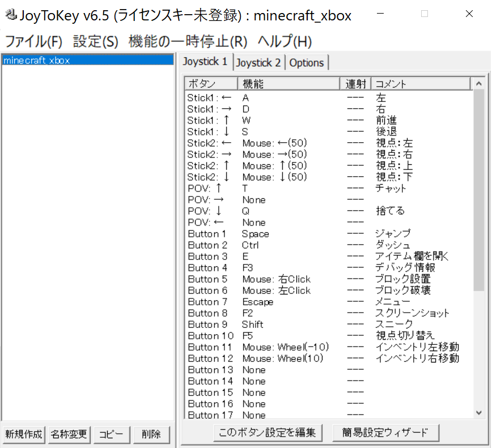Click the 名称変更 button

[x=69, y=434]
